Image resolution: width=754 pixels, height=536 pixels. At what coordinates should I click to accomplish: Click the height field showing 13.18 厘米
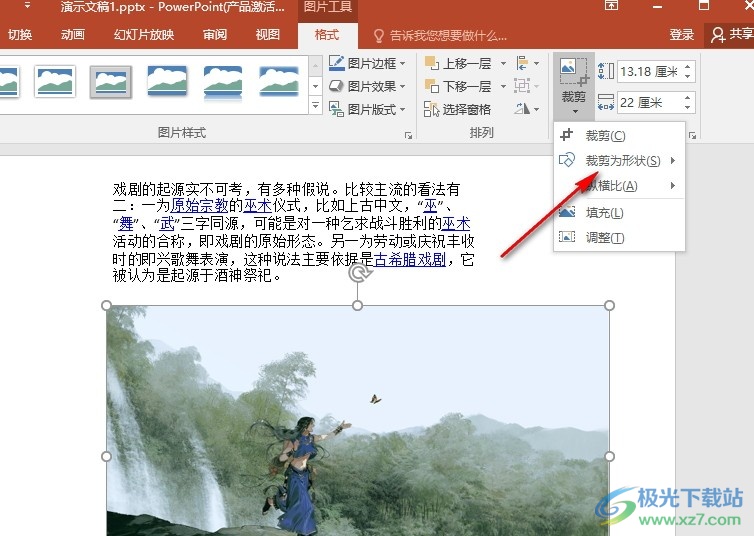coord(650,72)
